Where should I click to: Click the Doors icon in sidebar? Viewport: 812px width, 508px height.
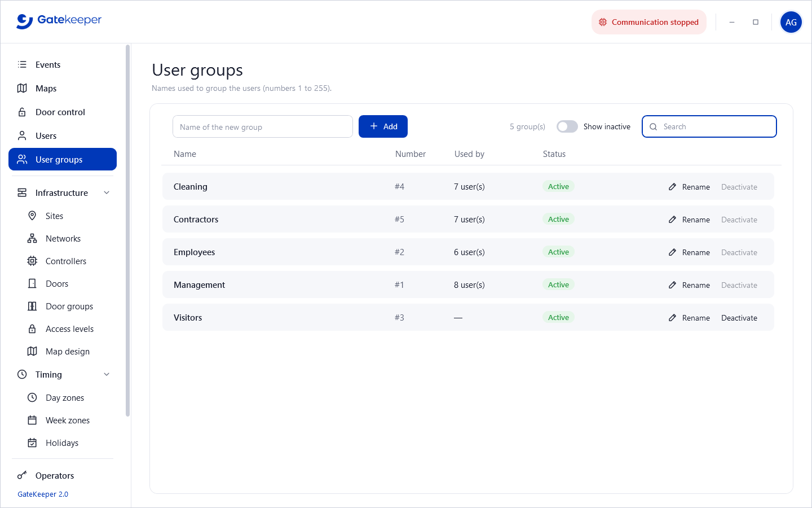click(32, 283)
